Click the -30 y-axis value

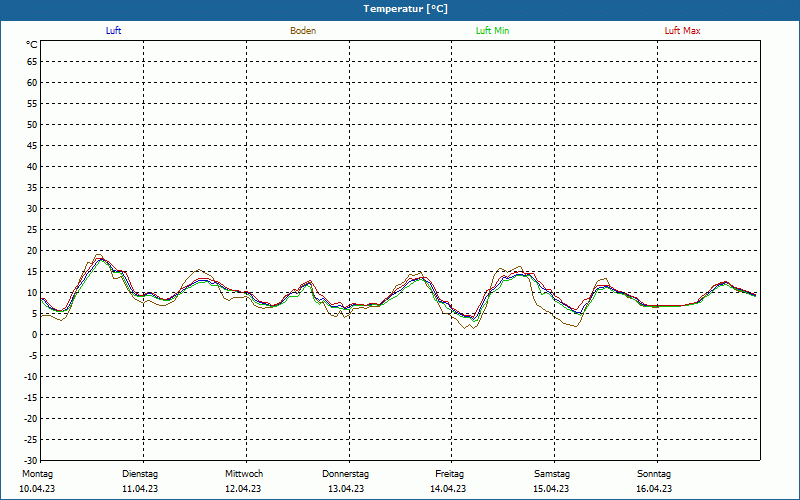(x=31, y=460)
